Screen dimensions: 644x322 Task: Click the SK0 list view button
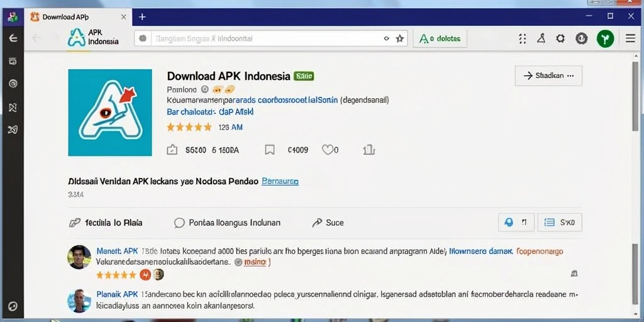pyautogui.click(x=559, y=222)
